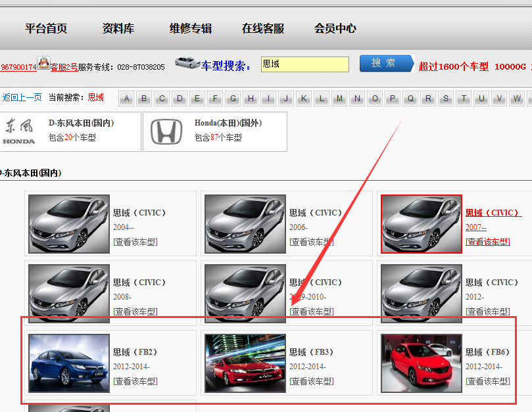Image resolution: width=532 pixels, height=412 pixels.
Task: Filter by letter G
Action: (233, 99)
